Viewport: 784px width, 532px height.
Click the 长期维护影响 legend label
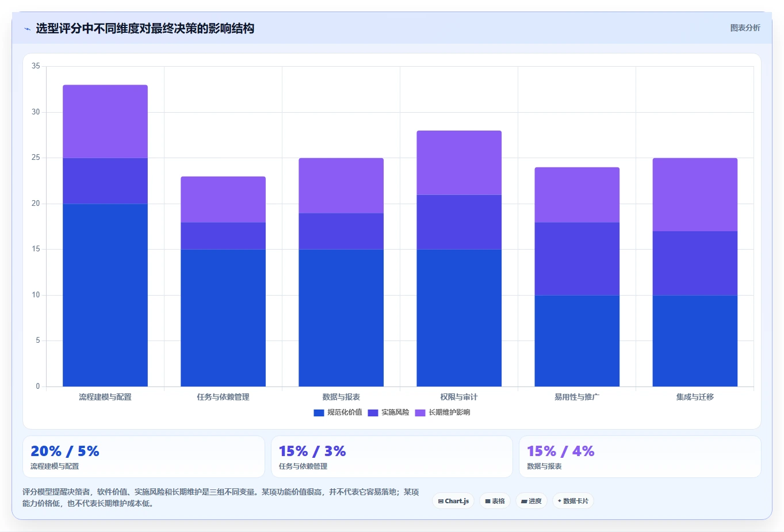pyautogui.click(x=449, y=412)
